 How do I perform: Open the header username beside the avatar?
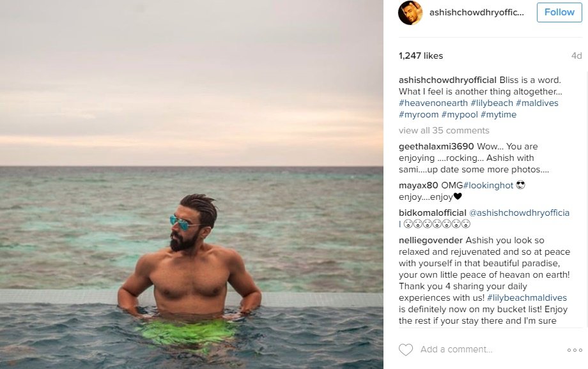coord(477,12)
